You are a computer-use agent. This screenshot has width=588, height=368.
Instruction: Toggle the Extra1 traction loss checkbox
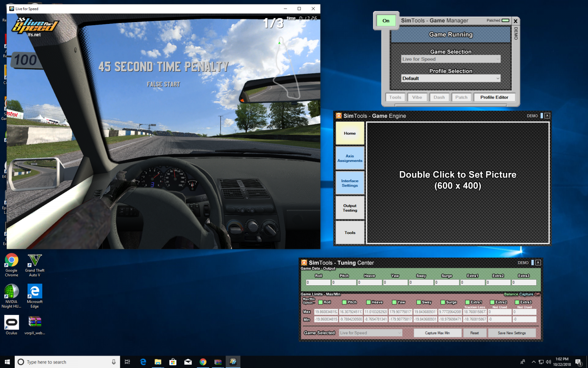pos(467,302)
